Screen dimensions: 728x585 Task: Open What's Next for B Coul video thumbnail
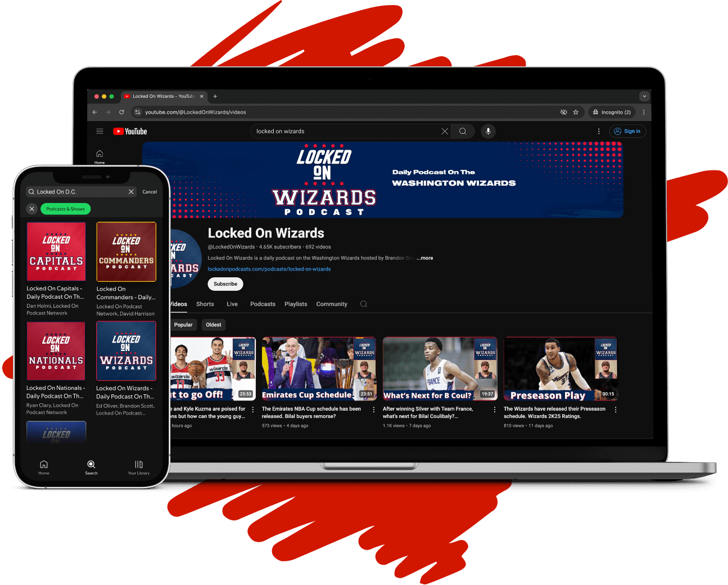(440, 368)
